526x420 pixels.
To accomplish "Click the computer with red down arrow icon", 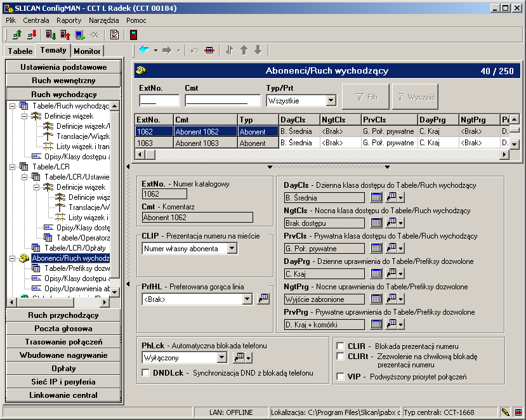I will [32, 34].
